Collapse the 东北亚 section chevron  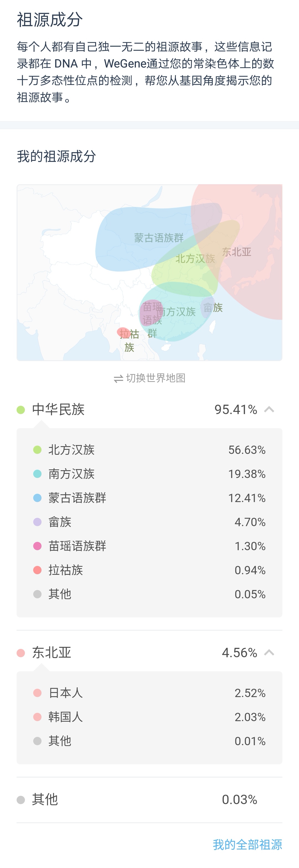coord(269,653)
